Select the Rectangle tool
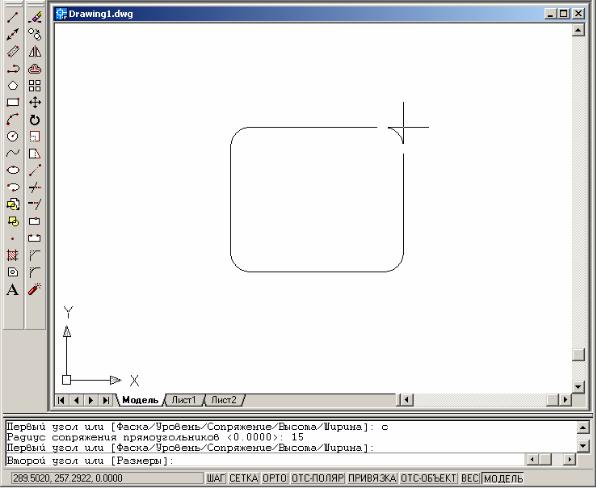This screenshot has height=488, width=596. [x=13, y=102]
